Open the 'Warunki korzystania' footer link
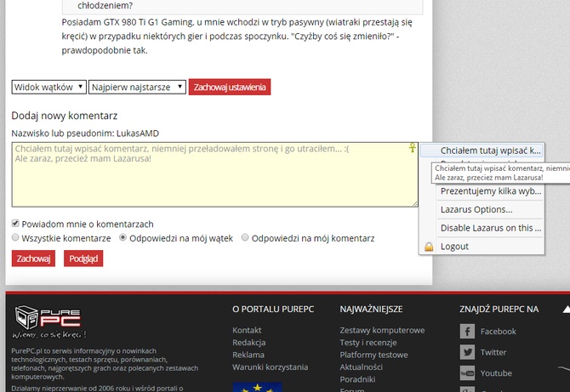570x392 pixels. (x=270, y=367)
